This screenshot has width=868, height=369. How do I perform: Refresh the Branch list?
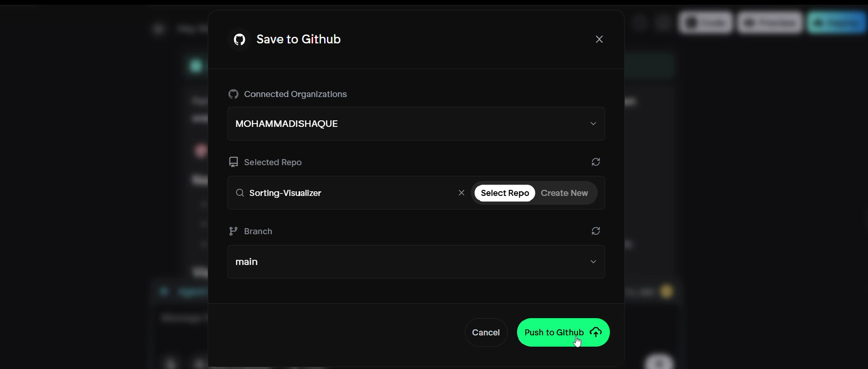click(x=596, y=231)
